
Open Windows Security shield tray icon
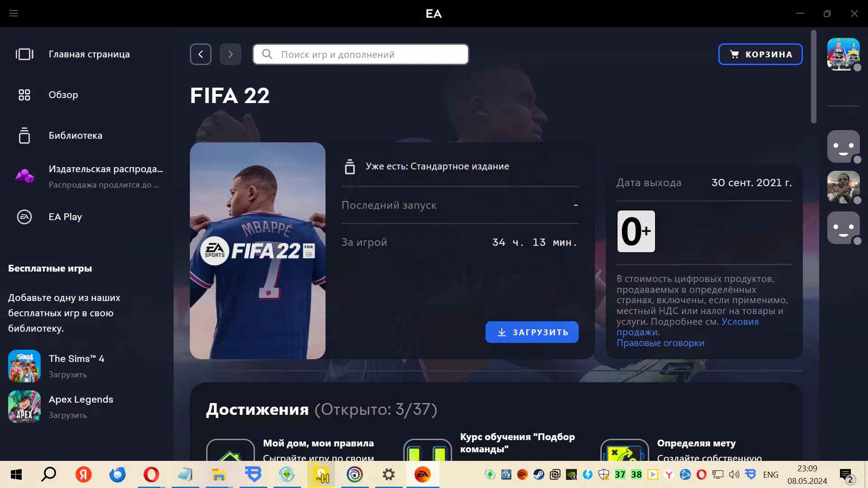coord(604,474)
